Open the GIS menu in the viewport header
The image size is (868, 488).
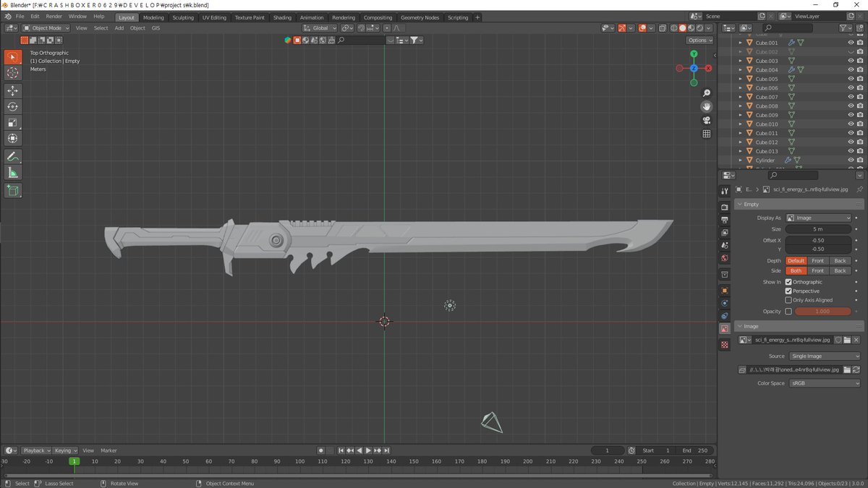156,28
